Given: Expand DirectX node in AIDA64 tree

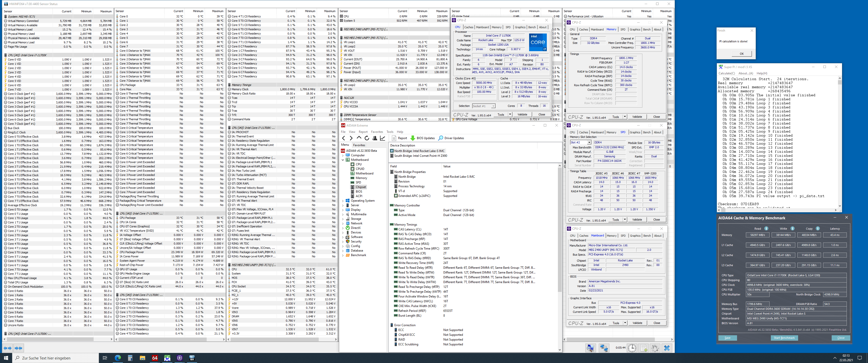Looking at the screenshot, I should [x=343, y=228].
